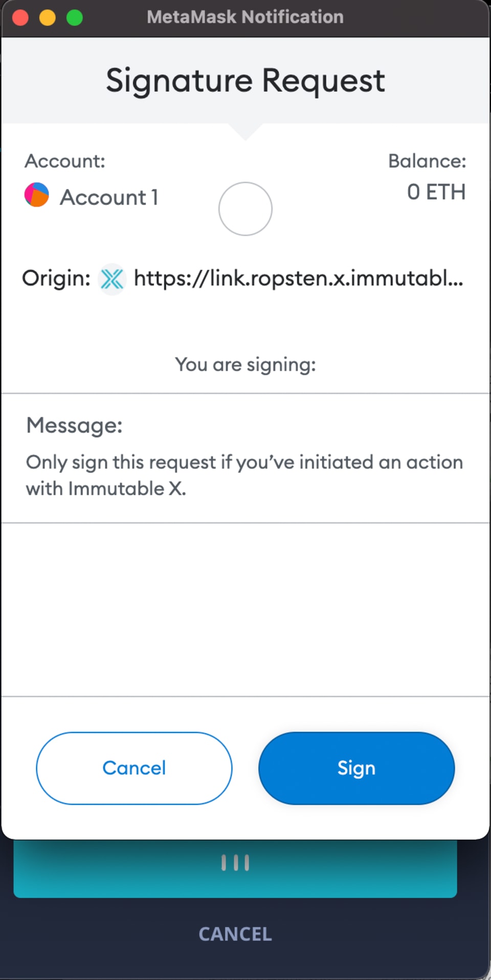Click the Immutable X origin logo icon
Viewport: 491px width, 980px height.
coord(112,279)
